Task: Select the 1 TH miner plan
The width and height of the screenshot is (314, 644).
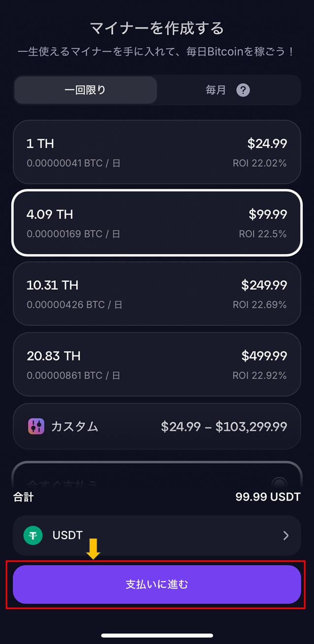Action: [x=157, y=152]
